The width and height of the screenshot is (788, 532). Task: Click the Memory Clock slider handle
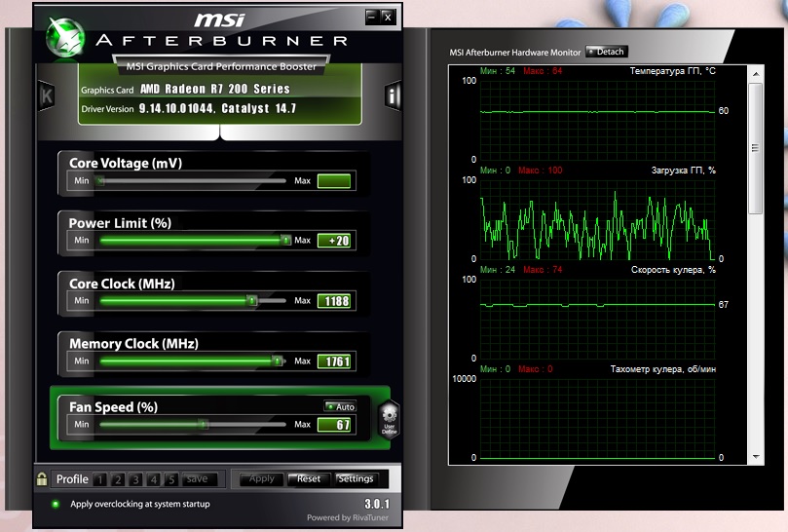point(277,361)
